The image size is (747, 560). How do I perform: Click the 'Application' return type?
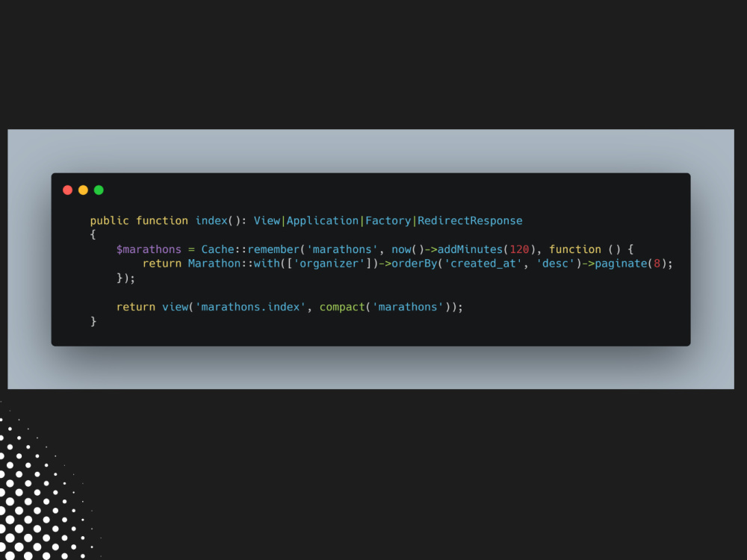pos(323,220)
